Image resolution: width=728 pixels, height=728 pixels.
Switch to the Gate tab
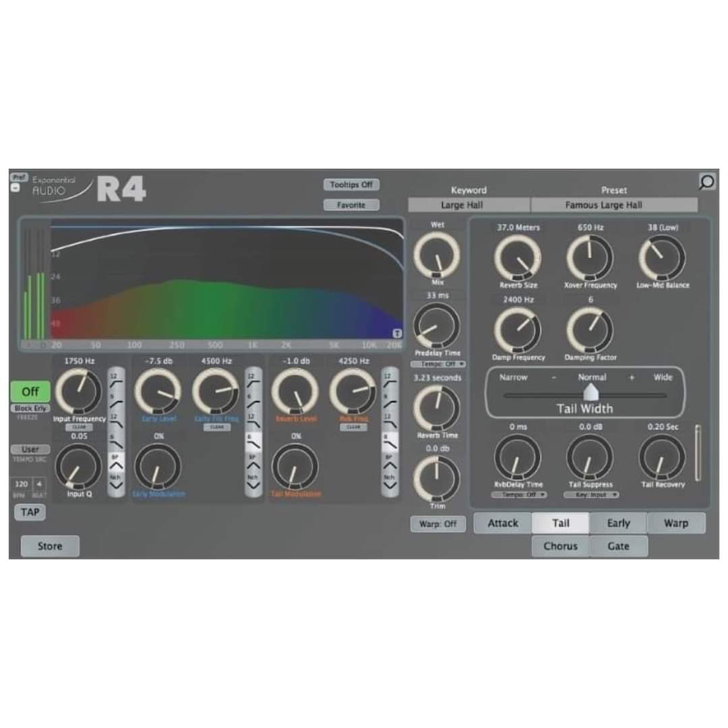point(618,546)
